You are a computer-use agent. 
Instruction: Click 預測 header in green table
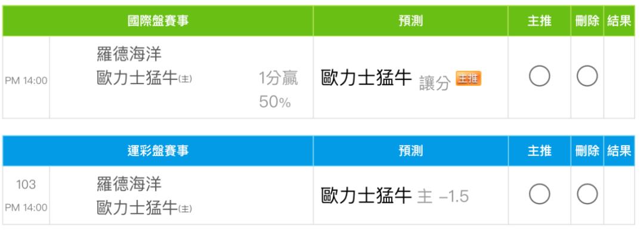click(x=411, y=21)
